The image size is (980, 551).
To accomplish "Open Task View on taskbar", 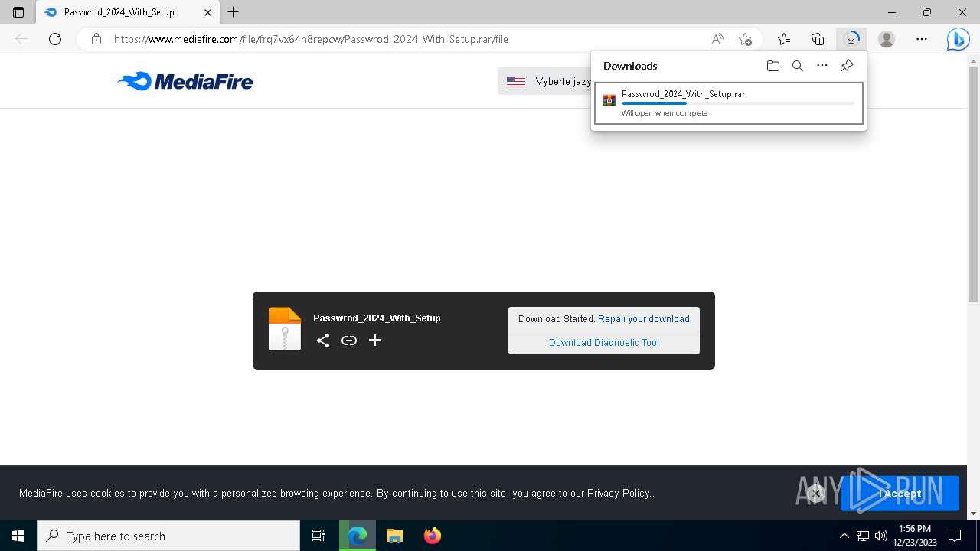I will click(x=318, y=536).
